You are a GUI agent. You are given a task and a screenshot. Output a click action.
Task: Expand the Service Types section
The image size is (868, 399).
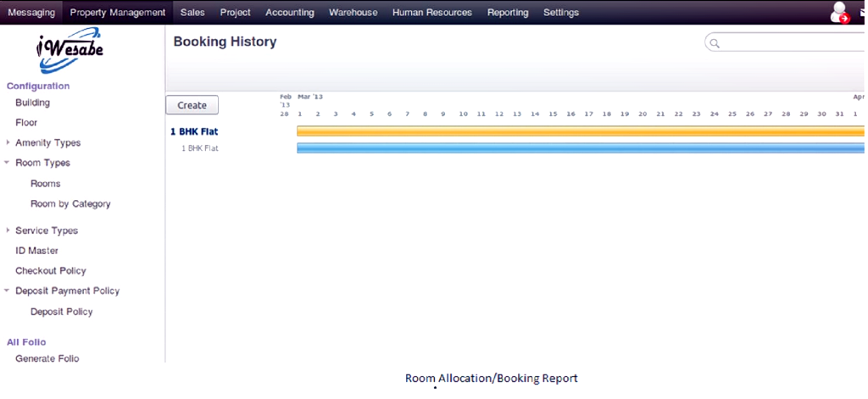tap(8, 230)
